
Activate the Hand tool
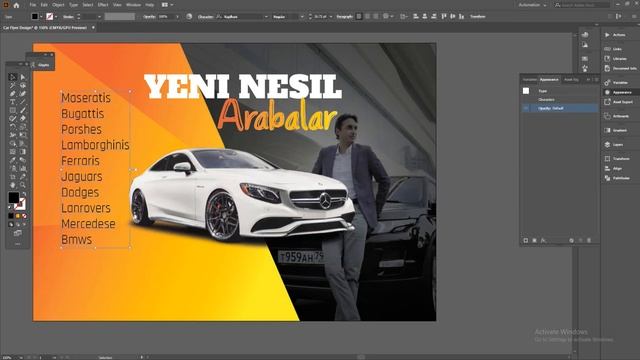[x=12, y=185]
